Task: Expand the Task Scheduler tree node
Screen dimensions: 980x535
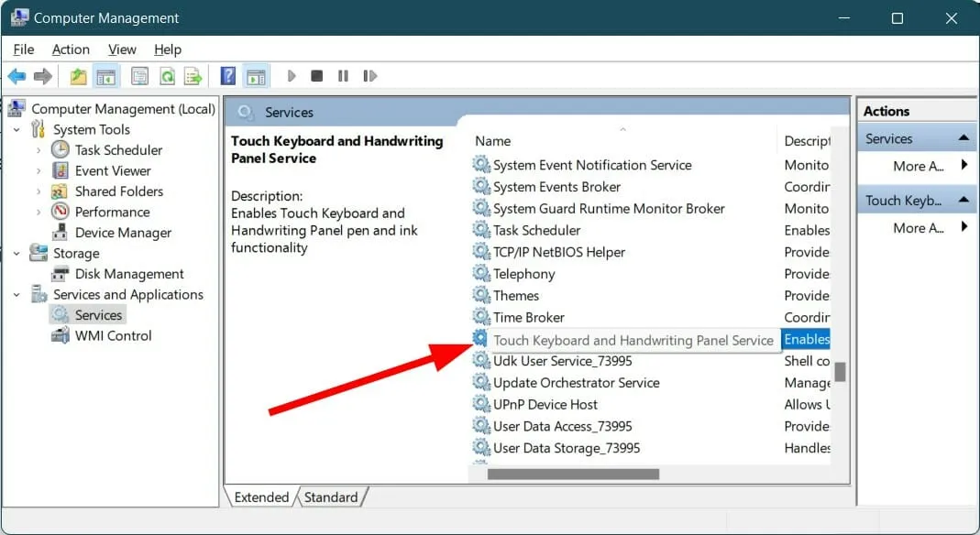Action: (39, 150)
